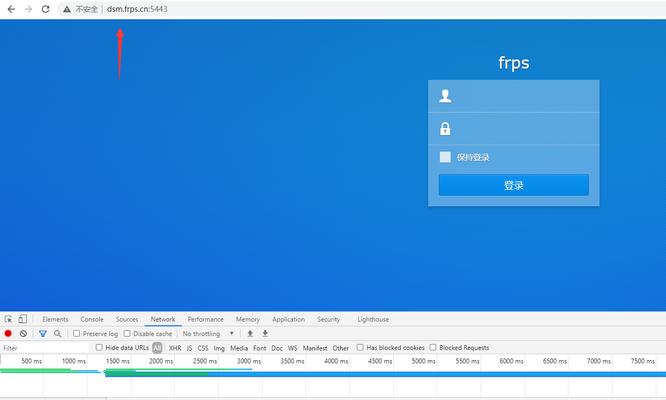
Task: Open the Application tab
Action: 288,319
